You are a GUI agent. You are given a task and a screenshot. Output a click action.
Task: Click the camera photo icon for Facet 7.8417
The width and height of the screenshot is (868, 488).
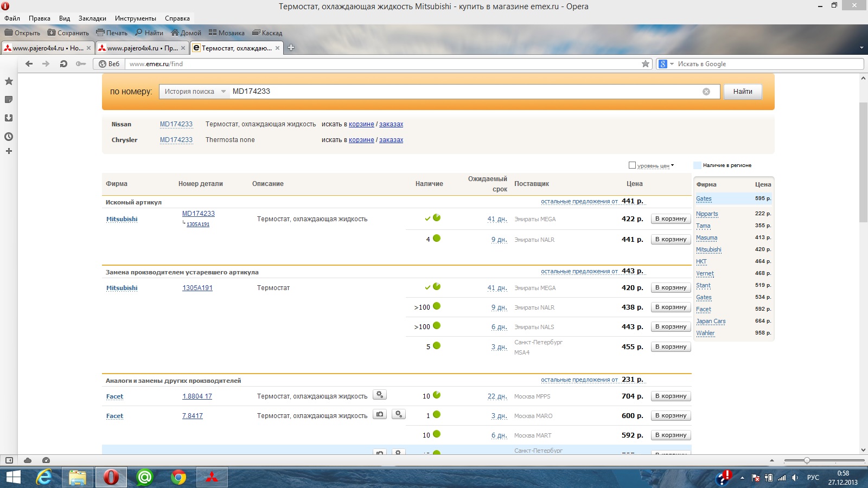(x=380, y=415)
